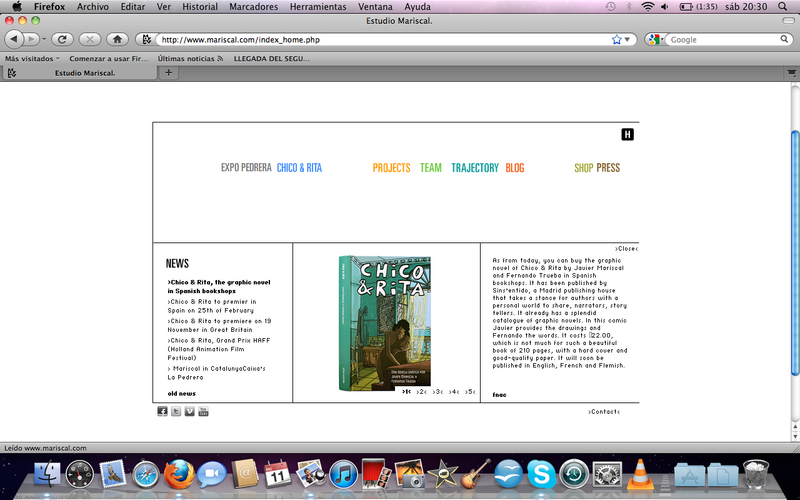
Task: Expand the URL bar history dropdown arrow
Action: 629,40
